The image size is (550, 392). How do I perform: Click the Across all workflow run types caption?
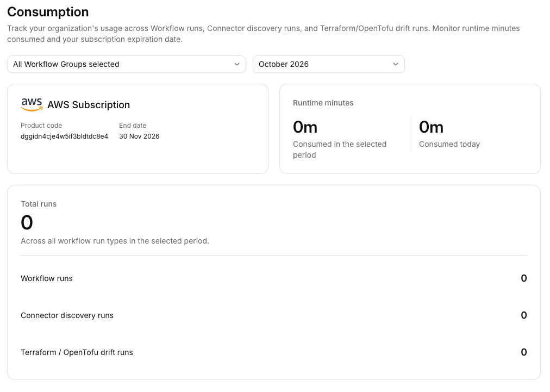(x=115, y=241)
